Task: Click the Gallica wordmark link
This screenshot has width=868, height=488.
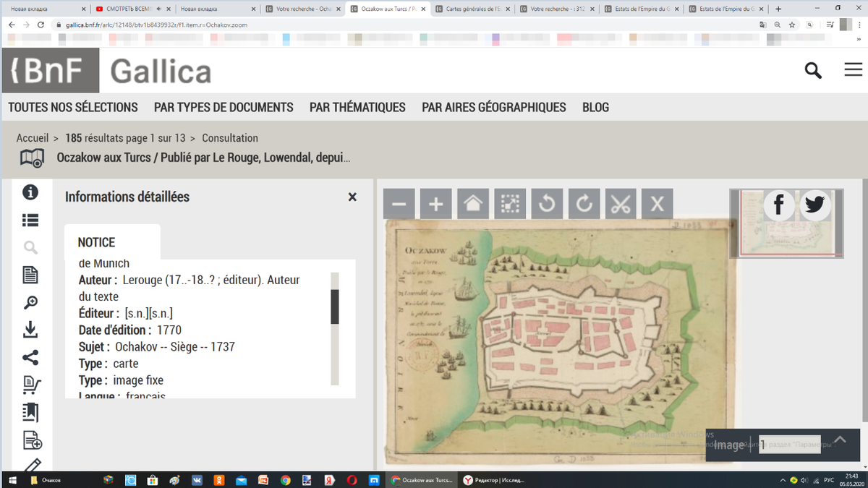Action: [x=161, y=72]
